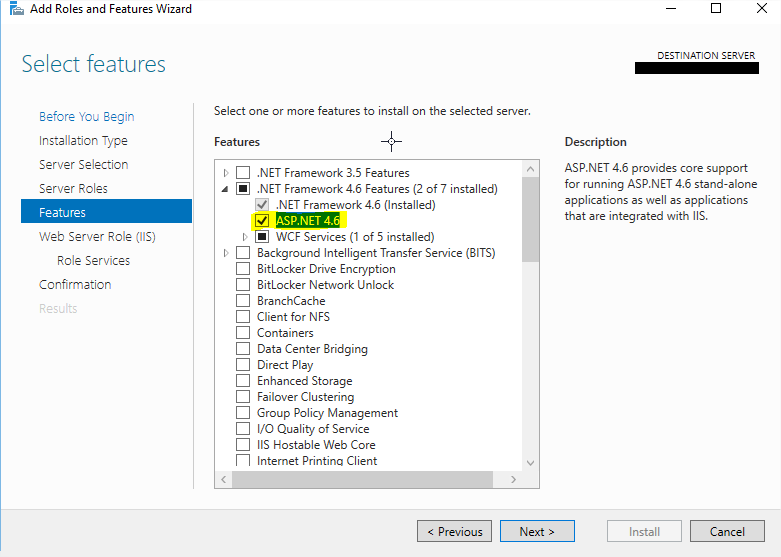Toggle the Containers feature checkbox

243,333
